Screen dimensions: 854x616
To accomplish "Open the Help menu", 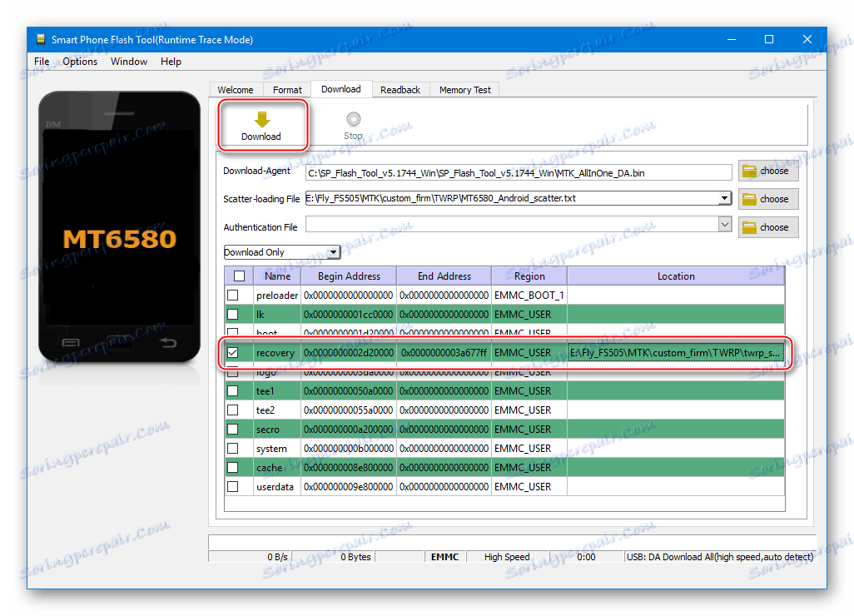I will click(171, 62).
